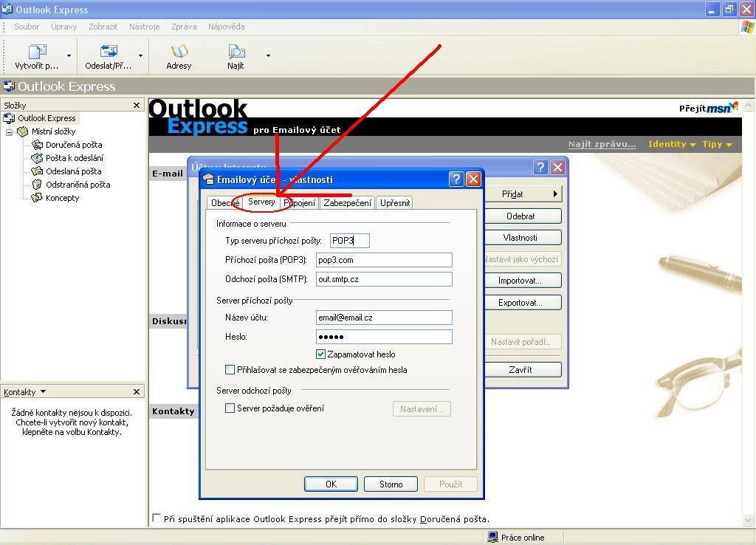The height and width of the screenshot is (545, 756).
Task: Click the Najít search toolbar icon
Action: [x=236, y=51]
